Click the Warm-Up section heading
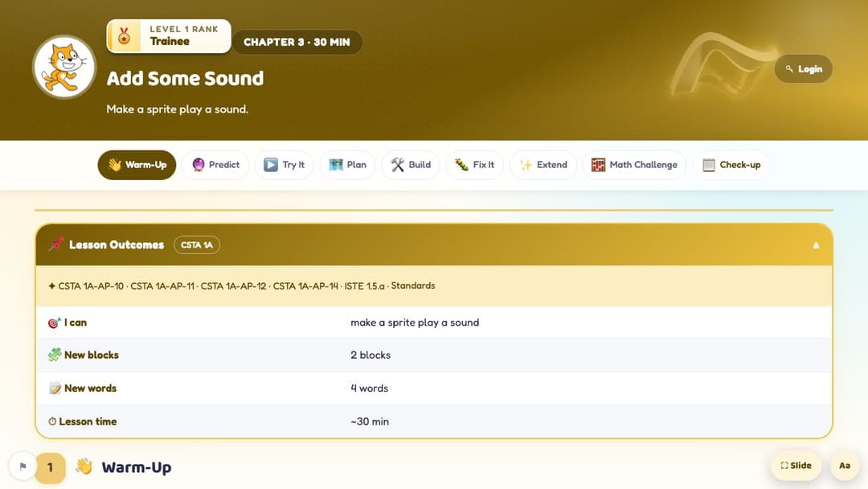The width and height of the screenshot is (868, 489). pos(136,467)
